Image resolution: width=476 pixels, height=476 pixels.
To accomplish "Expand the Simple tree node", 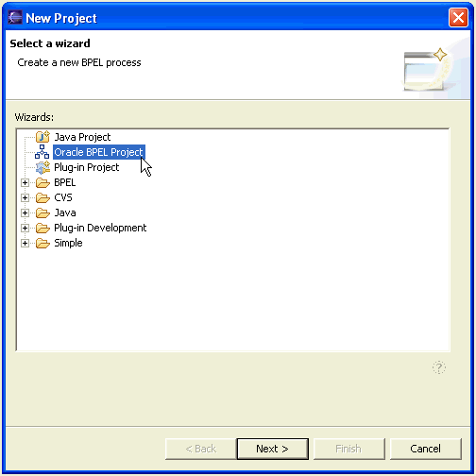I will pyautogui.click(x=25, y=243).
